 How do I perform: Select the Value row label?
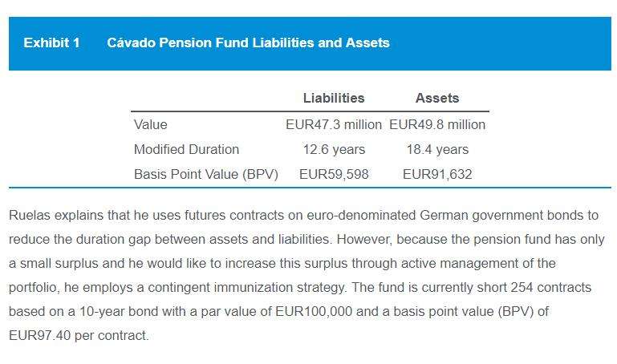click(x=151, y=124)
